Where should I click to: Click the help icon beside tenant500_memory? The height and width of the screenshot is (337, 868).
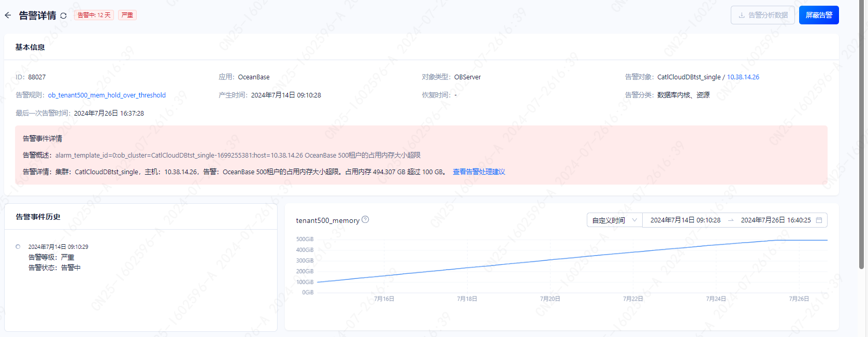coord(365,219)
